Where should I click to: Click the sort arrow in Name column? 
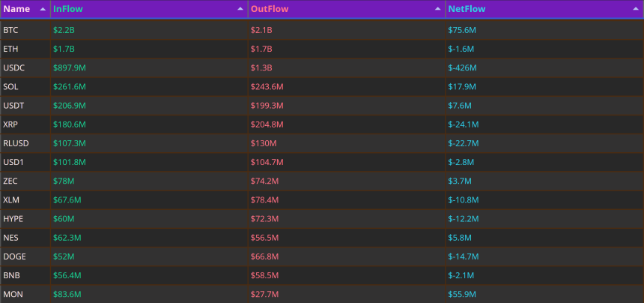pyautogui.click(x=42, y=9)
